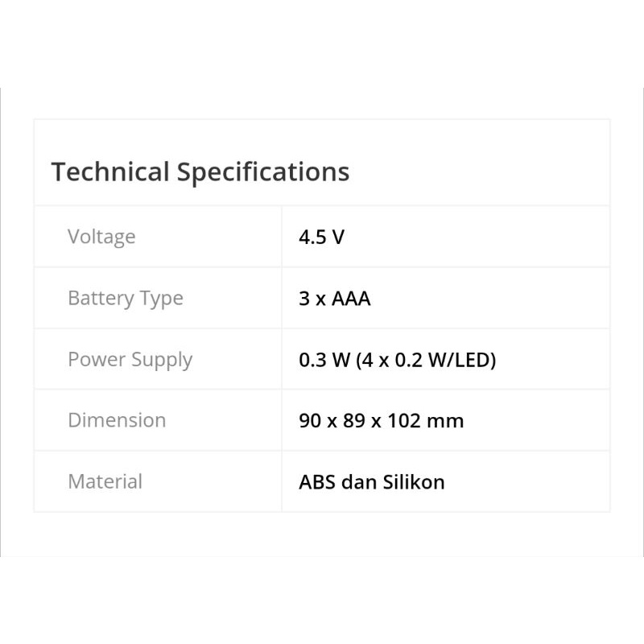
Task: Click the word Technical in the heading
Action: (110, 172)
